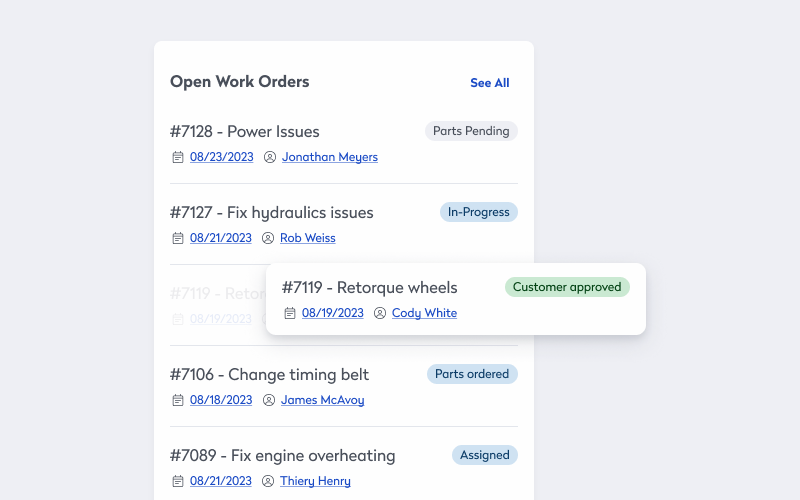The height and width of the screenshot is (500, 800).
Task: Open the Cody White assignee link
Action: pyautogui.click(x=424, y=313)
